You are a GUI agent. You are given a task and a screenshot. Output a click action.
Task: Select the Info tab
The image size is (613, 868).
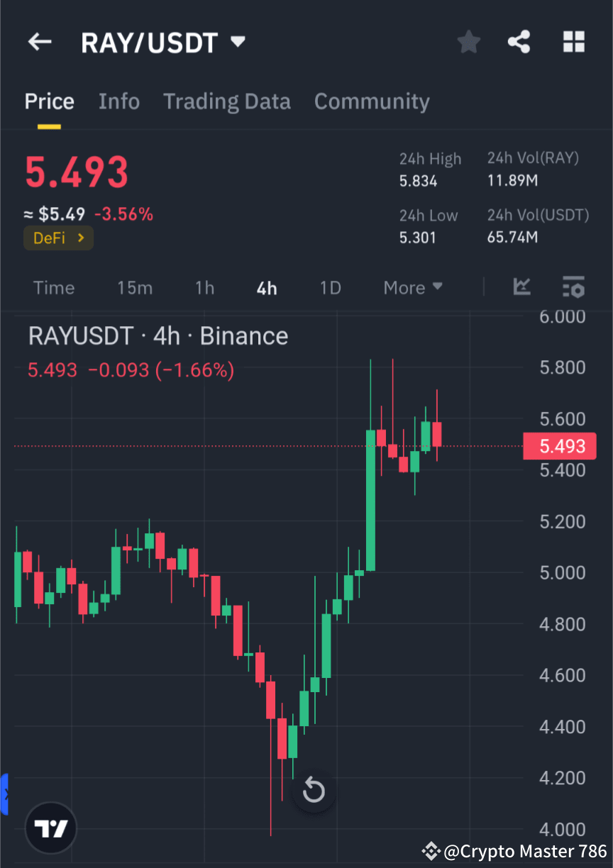coord(118,101)
